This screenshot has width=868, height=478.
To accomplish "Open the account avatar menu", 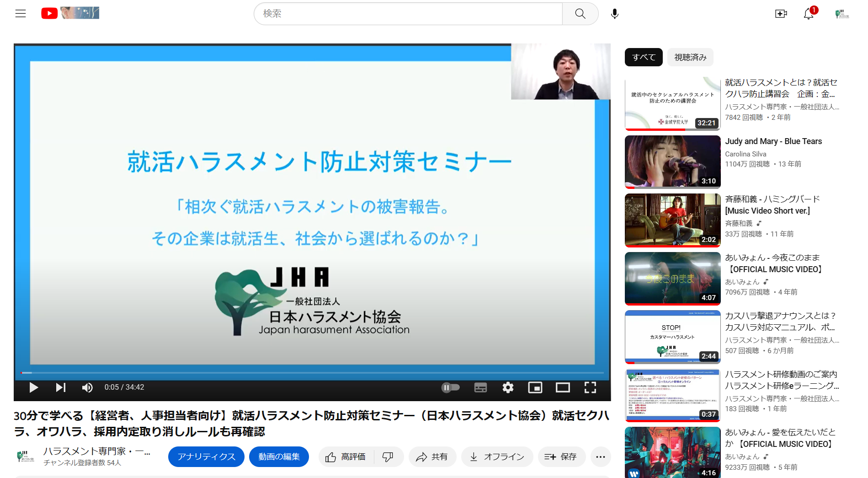I will 841,14.
